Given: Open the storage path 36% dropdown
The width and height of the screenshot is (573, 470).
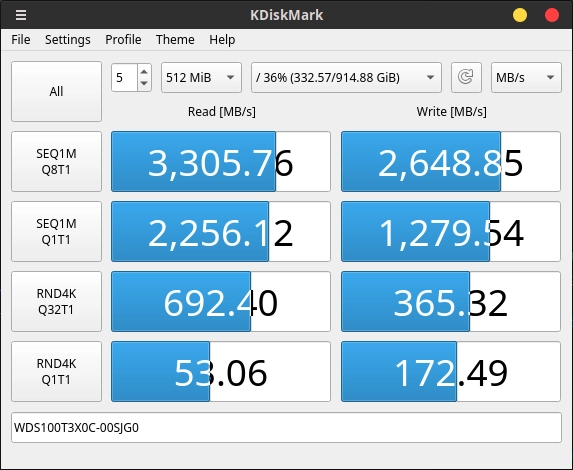Looking at the screenshot, I should point(346,77).
